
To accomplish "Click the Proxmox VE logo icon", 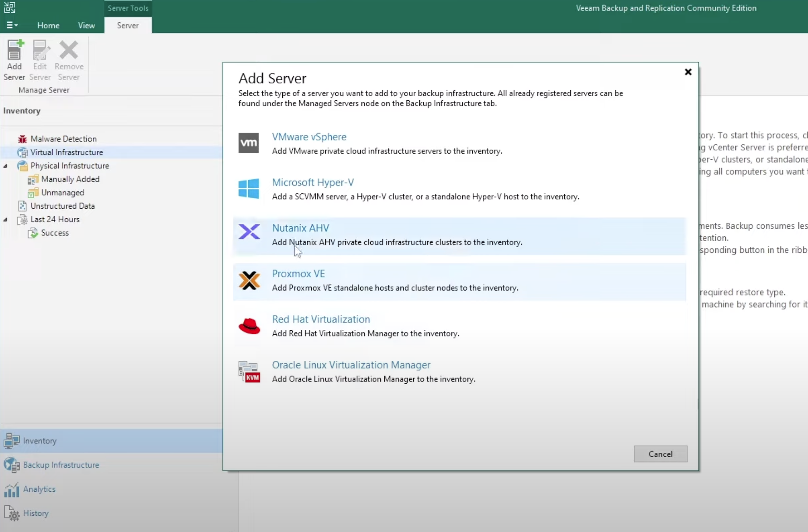I will 249,280.
